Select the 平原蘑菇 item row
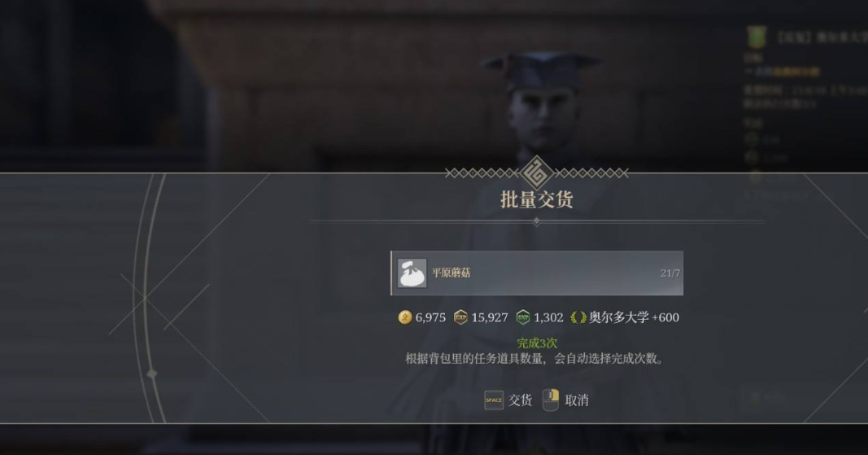 pos(537,273)
